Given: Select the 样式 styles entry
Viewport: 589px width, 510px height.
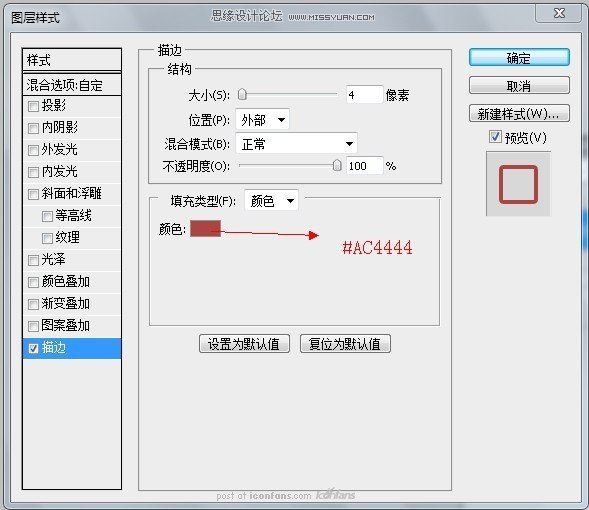Looking at the screenshot, I should pos(72,60).
